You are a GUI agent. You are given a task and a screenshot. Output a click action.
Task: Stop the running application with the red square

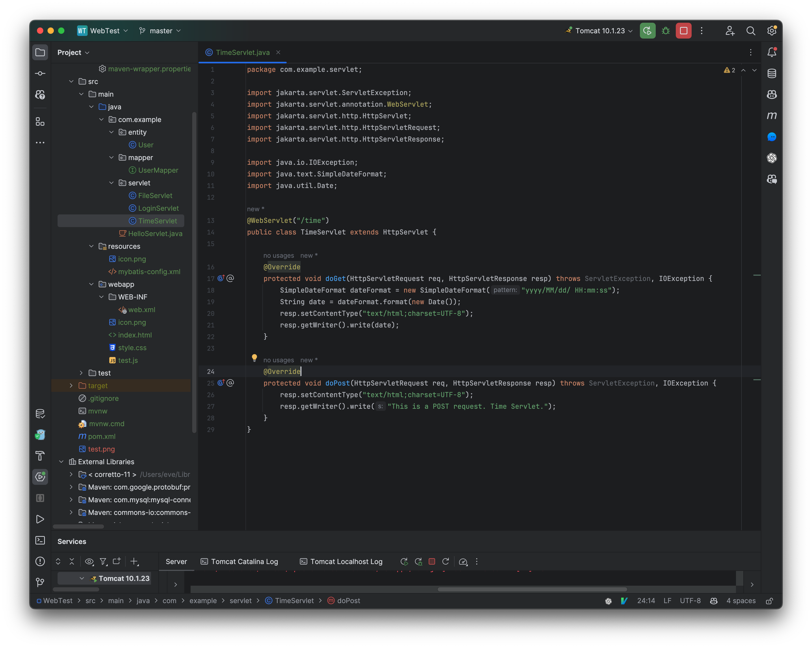(683, 31)
